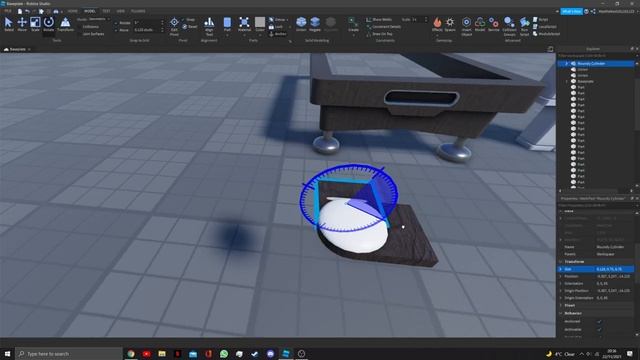Toggle Show Welds option
The width and height of the screenshot is (640, 360).
pos(379,20)
